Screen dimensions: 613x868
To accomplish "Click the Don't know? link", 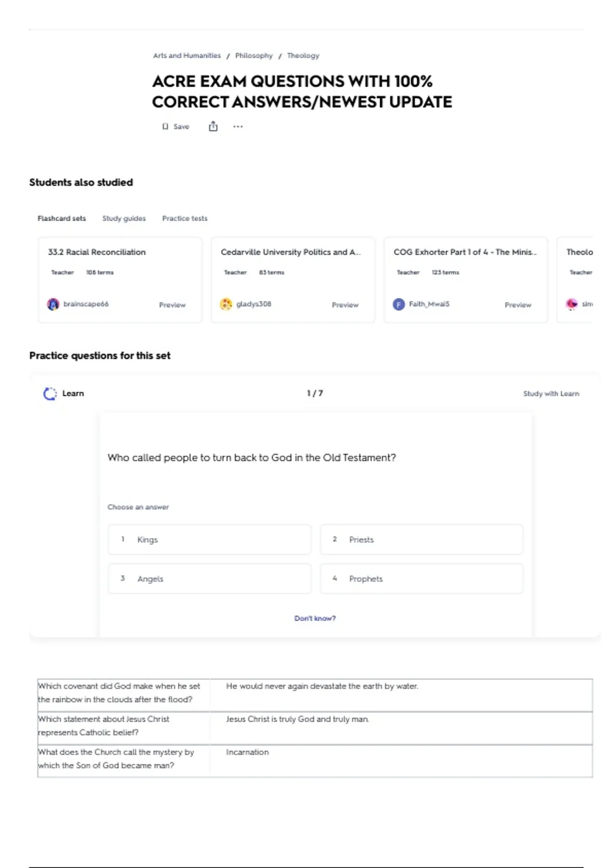I will 315,618.
